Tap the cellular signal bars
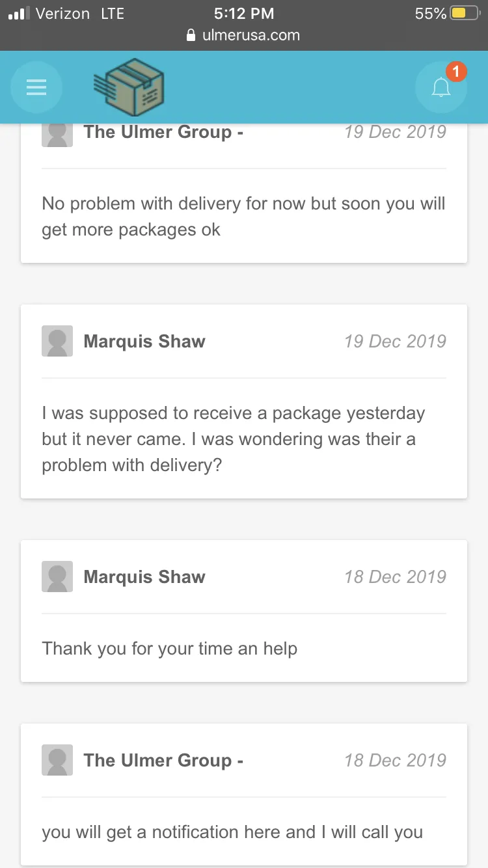Viewport: 488px width, 868px height. click(x=20, y=13)
